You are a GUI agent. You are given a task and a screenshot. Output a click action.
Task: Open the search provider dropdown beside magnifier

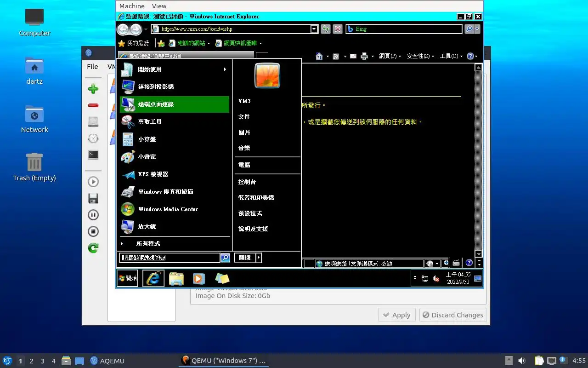[x=477, y=29]
